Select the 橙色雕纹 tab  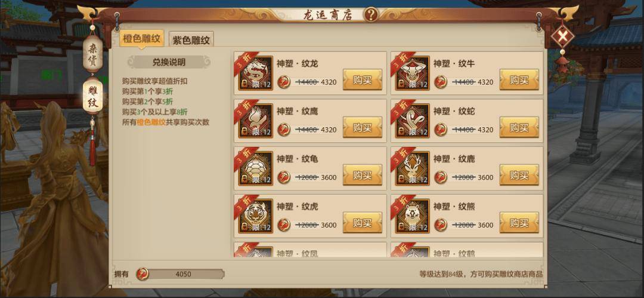pyautogui.click(x=142, y=39)
